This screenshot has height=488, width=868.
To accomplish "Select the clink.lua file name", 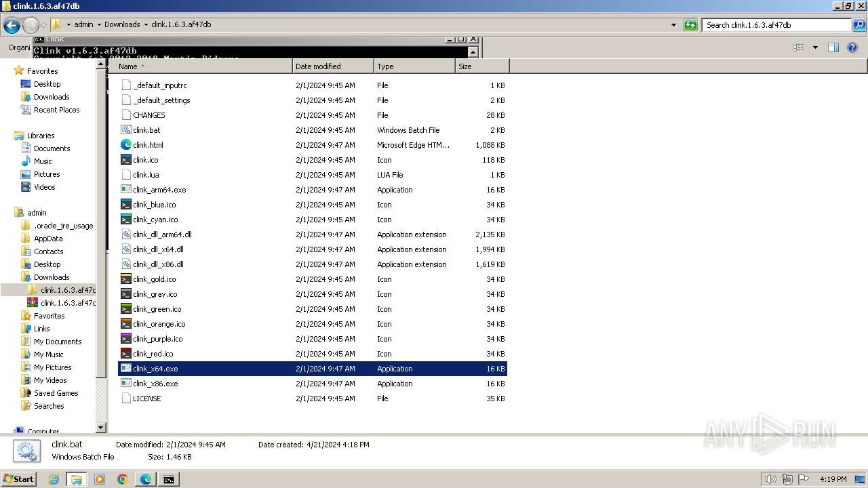I will coord(146,175).
